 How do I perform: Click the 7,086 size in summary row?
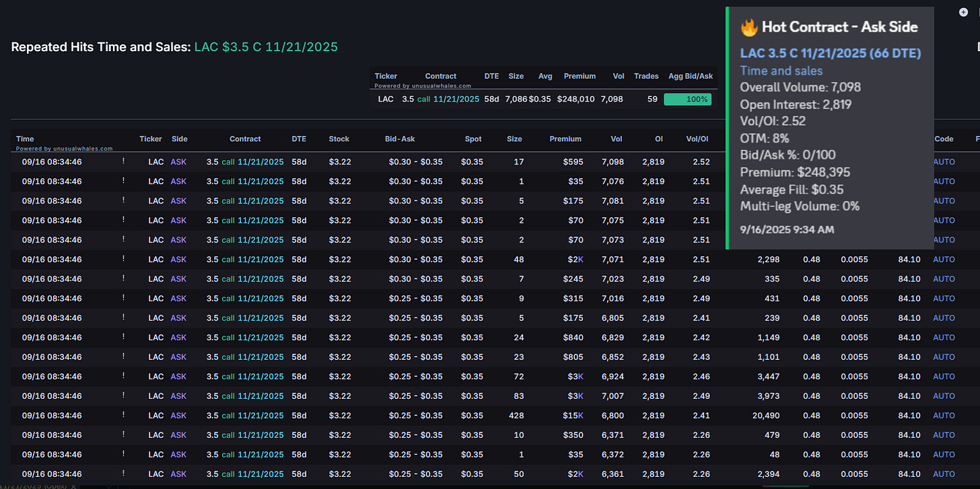515,100
